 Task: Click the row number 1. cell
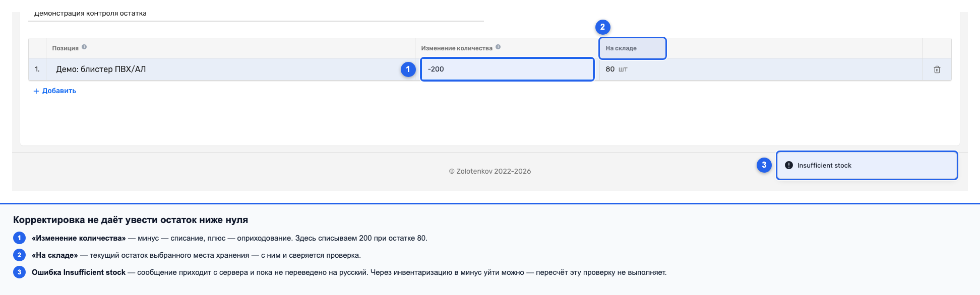pos(37,69)
